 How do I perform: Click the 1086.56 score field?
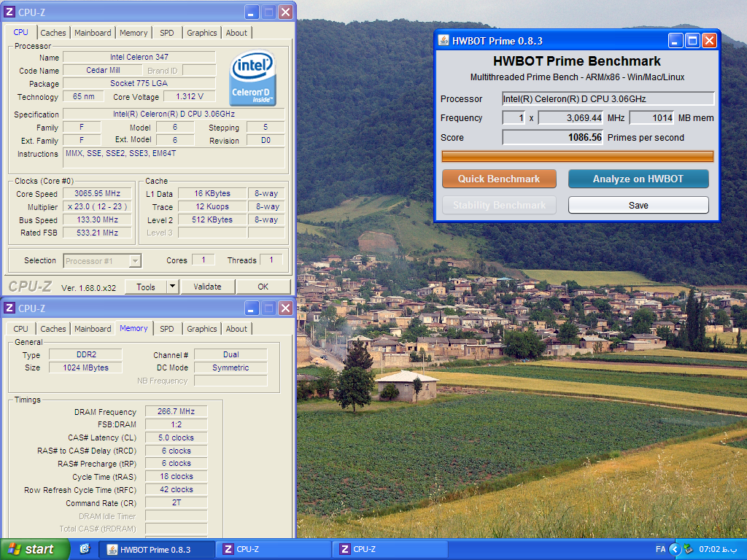click(553, 138)
